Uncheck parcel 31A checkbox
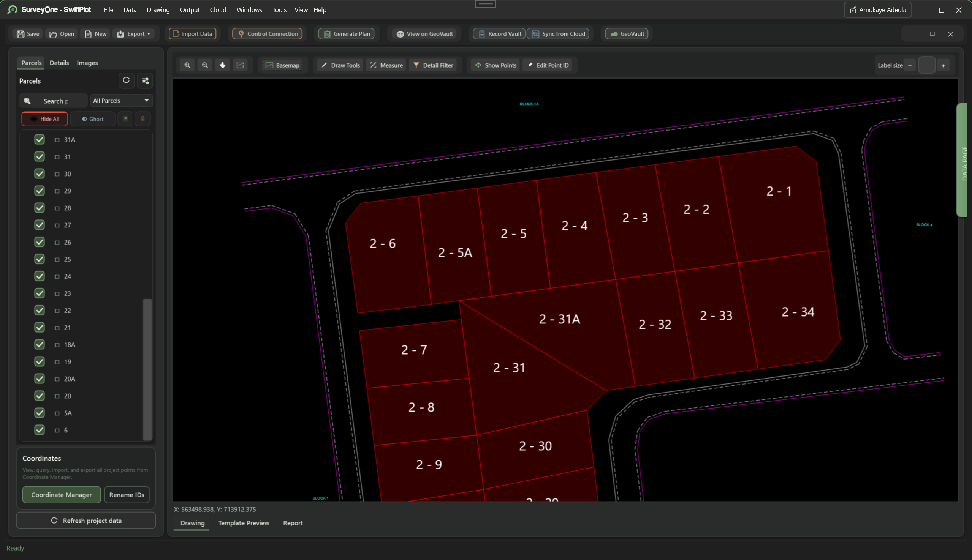This screenshot has width=972, height=560. coord(39,139)
